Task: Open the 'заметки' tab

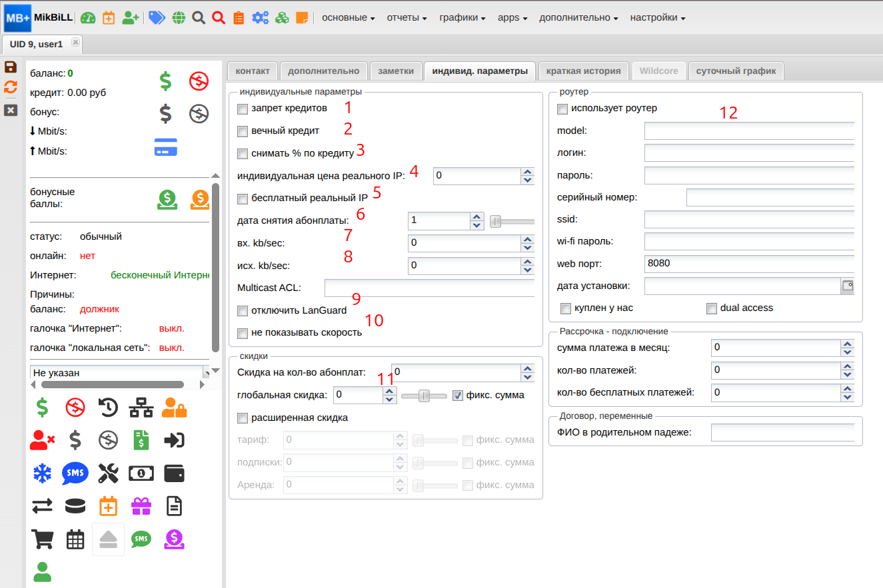Action: click(396, 71)
